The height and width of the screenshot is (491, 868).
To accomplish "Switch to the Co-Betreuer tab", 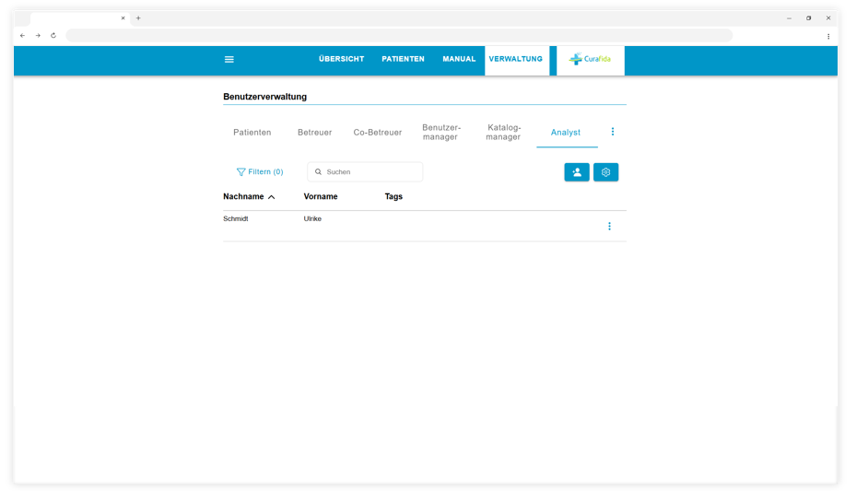I will coord(378,133).
